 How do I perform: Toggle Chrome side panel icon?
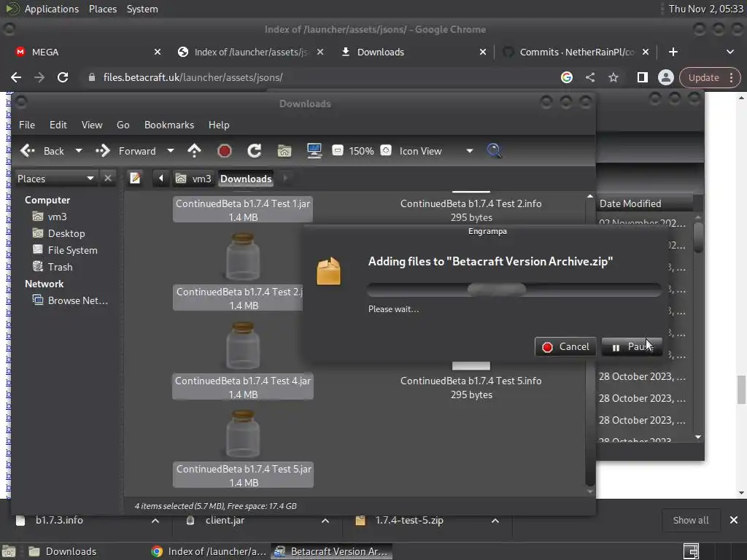(x=642, y=77)
